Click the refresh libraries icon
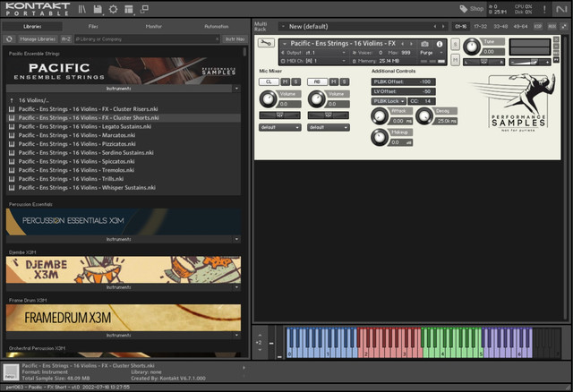 click(9, 39)
